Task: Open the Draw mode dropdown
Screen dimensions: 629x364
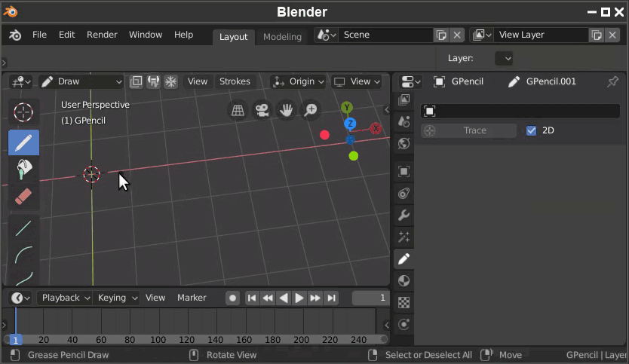Action: 81,82
